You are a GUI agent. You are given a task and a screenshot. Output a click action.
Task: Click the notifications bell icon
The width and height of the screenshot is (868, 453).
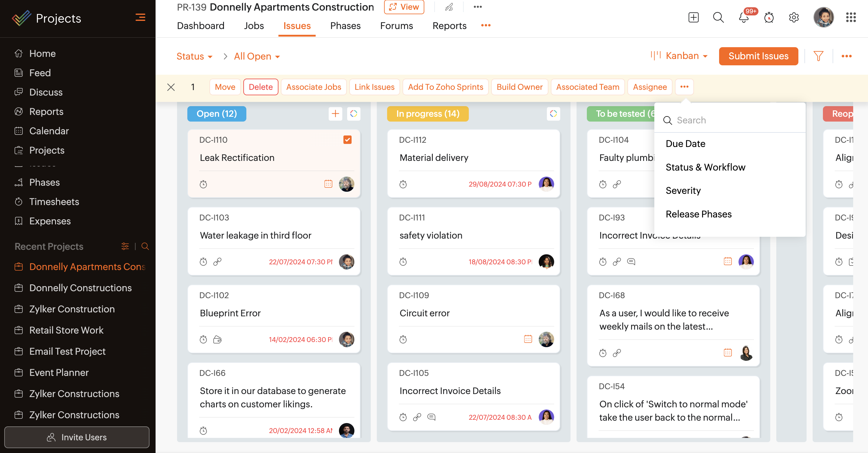pyautogui.click(x=743, y=18)
